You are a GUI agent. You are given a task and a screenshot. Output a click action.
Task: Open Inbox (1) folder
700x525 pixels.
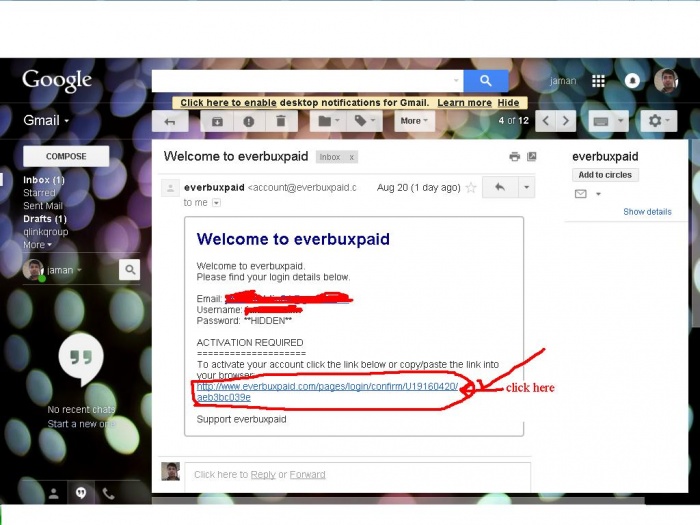pos(44,180)
